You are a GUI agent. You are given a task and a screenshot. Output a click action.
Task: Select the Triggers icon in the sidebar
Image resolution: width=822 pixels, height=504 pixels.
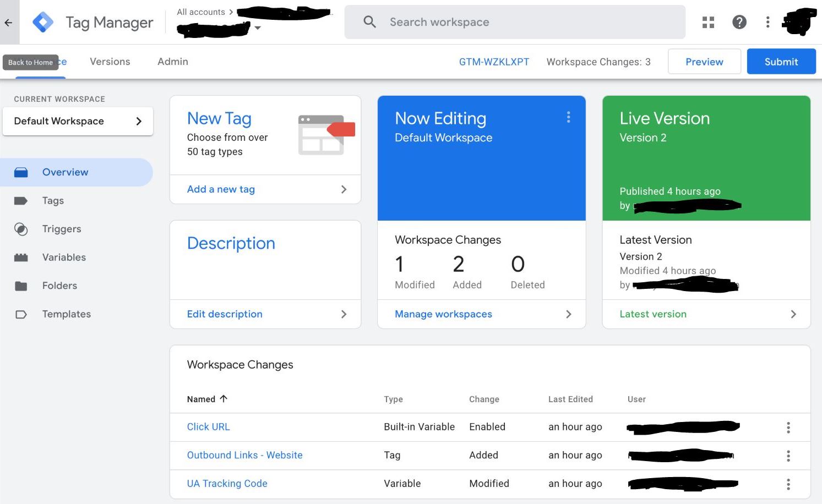[x=21, y=229]
